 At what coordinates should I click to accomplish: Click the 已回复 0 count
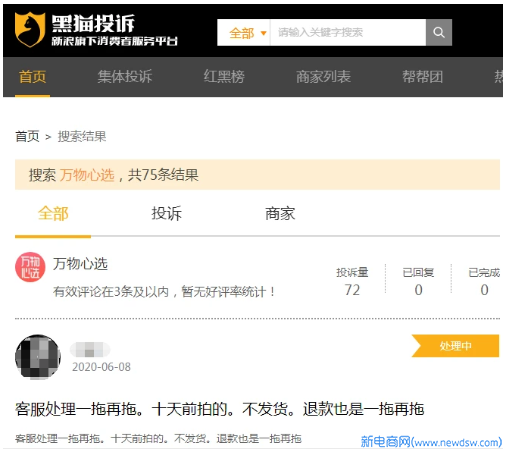pyautogui.click(x=418, y=282)
